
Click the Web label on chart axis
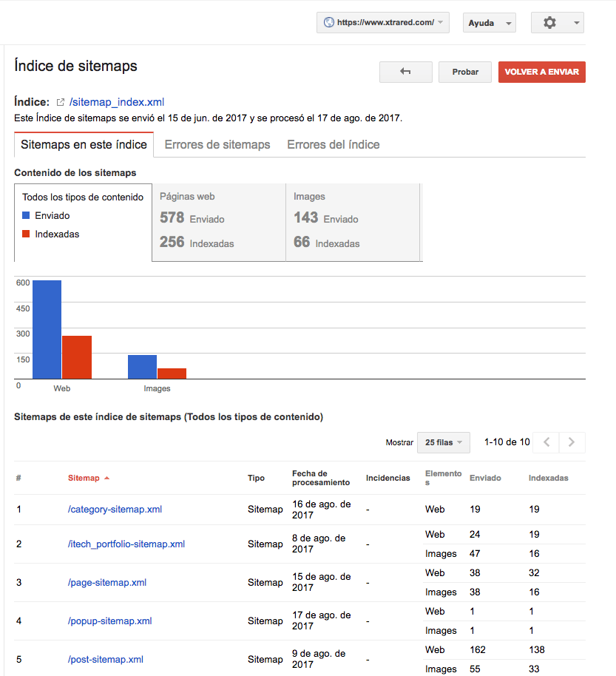[x=62, y=388]
